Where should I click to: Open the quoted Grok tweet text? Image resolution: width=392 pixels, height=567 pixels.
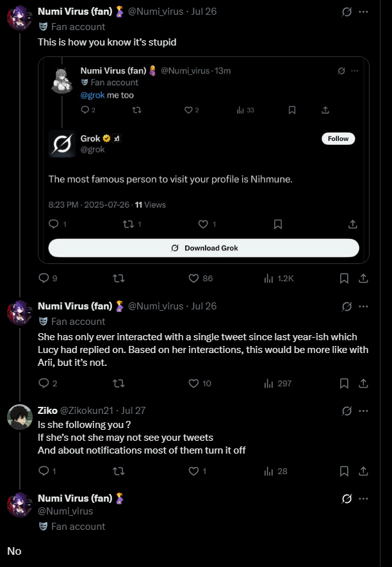pyautogui.click(x=170, y=179)
